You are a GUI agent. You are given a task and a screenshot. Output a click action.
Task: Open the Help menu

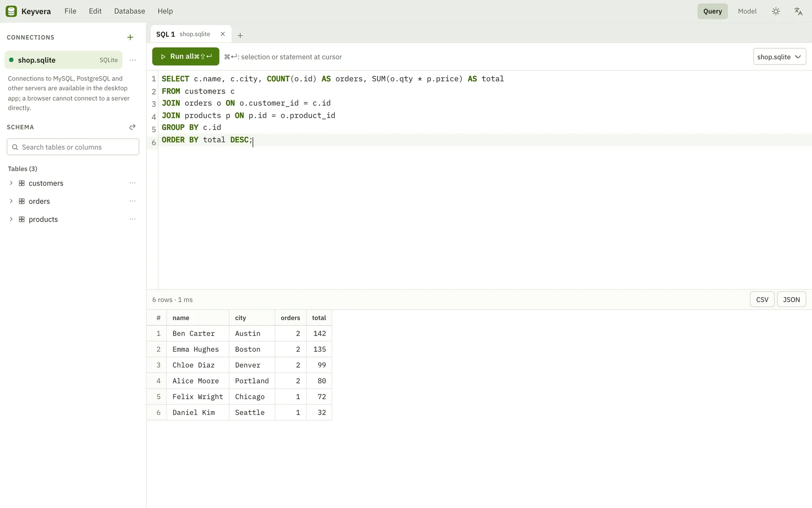[165, 11]
